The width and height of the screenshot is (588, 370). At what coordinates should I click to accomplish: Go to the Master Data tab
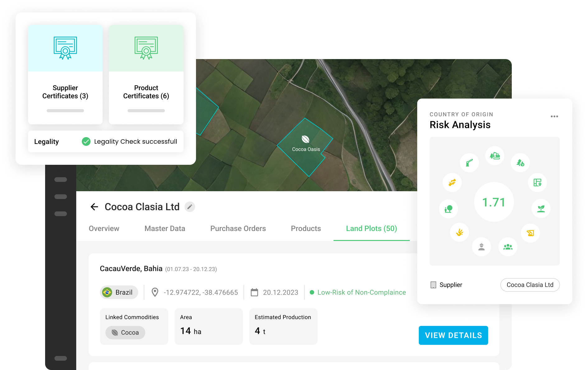click(165, 229)
